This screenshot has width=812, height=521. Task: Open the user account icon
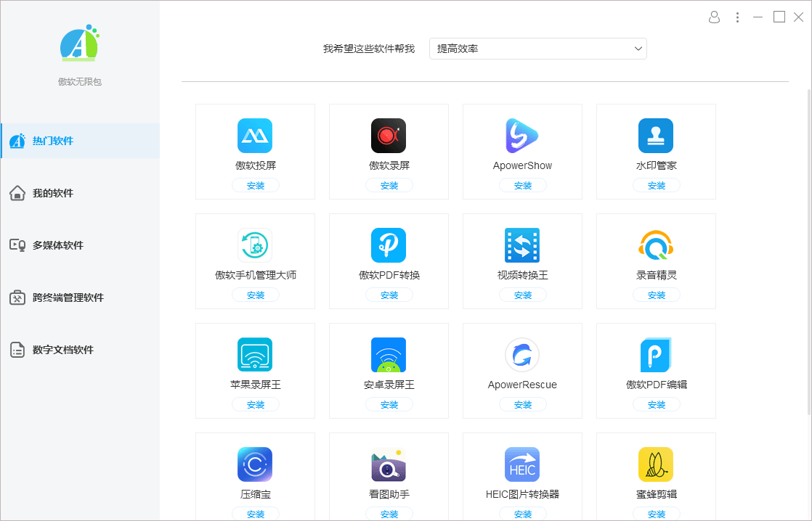(x=714, y=17)
